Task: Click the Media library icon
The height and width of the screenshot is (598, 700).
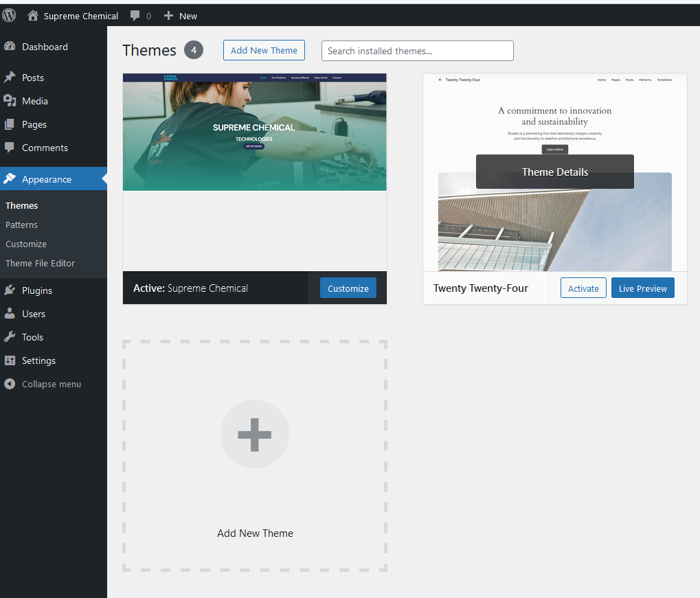Action: [x=10, y=101]
